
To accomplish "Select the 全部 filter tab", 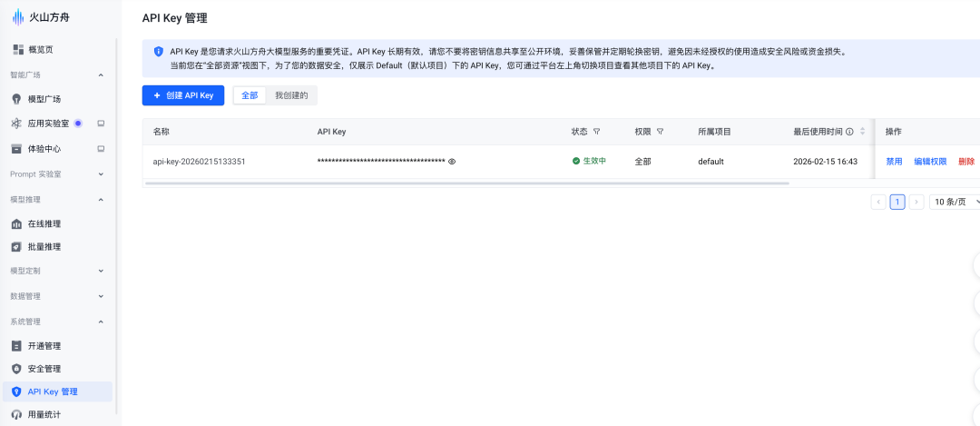I will 250,95.
